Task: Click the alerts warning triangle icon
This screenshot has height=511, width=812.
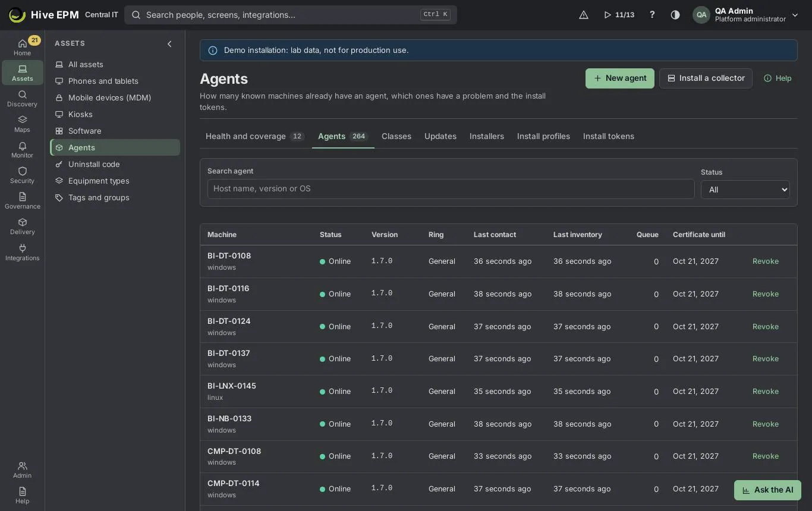Action: [x=584, y=15]
